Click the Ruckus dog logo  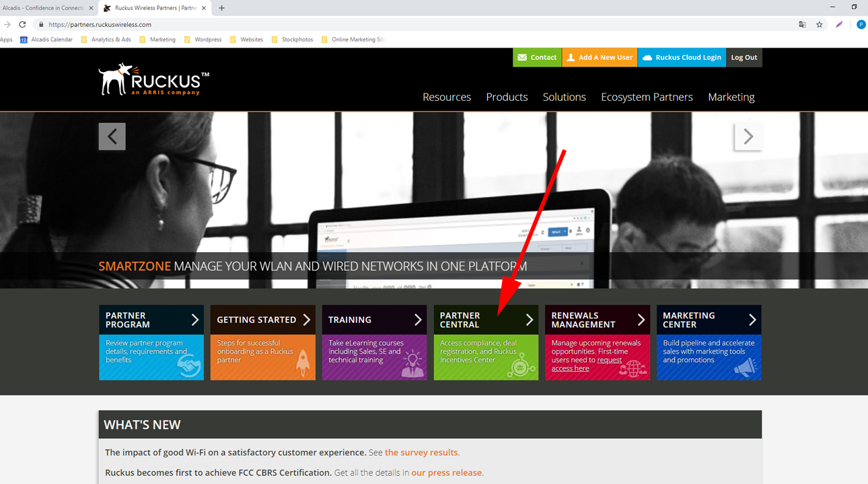click(x=153, y=79)
